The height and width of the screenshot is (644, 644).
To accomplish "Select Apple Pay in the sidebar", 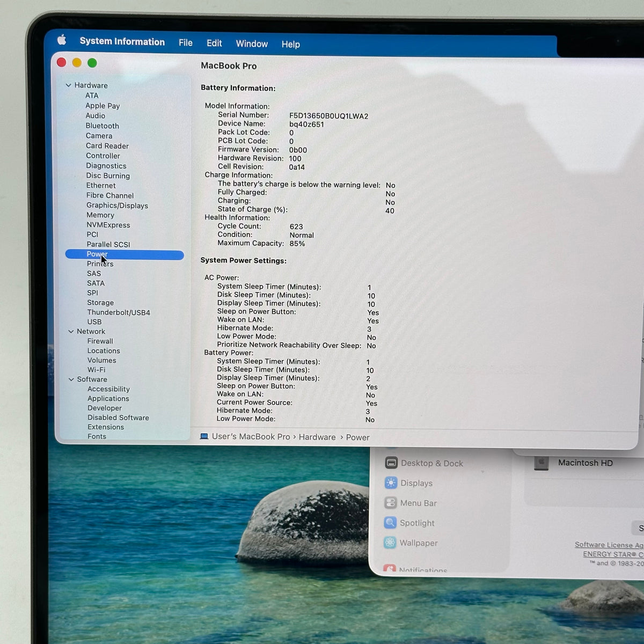I will [x=103, y=106].
